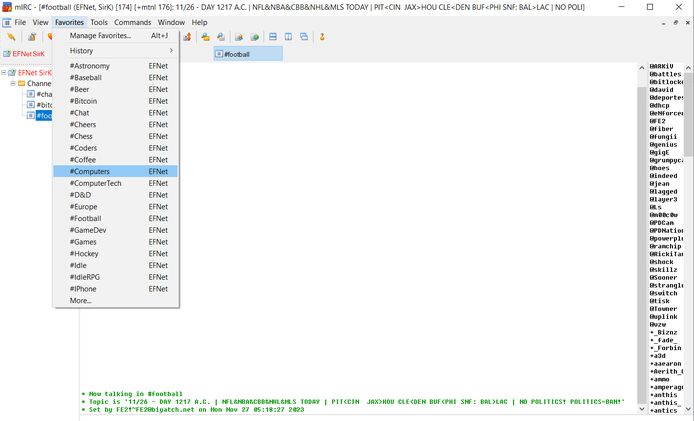The width and height of the screenshot is (694, 421).
Task: Switch to #football switchbar button
Action: (248, 54)
